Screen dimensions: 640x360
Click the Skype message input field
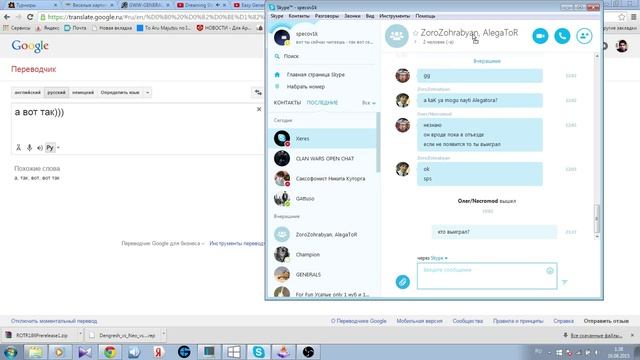[x=487, y=276]
